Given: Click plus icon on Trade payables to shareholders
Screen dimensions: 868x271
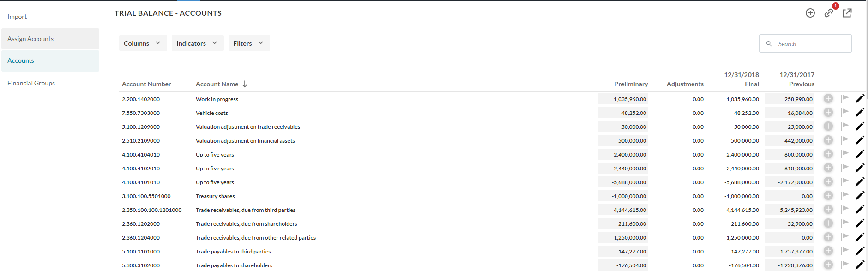Looking at the screenshot, I should [828, 265].
